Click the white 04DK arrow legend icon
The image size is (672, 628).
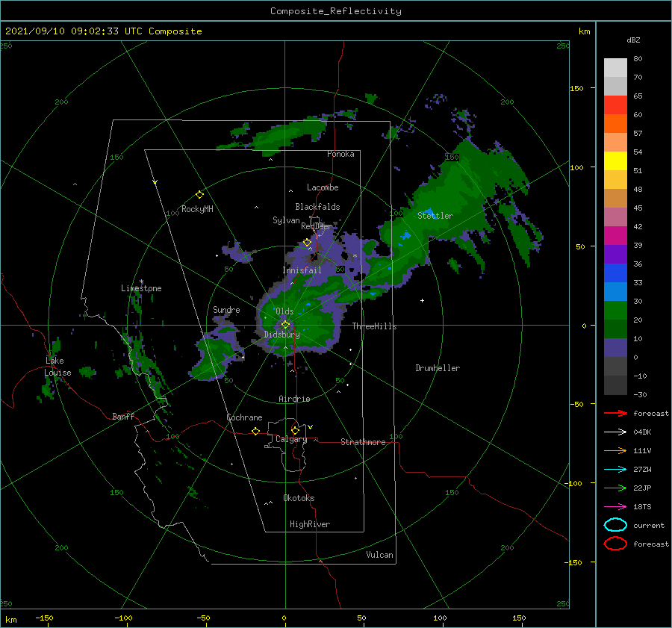[615, 432]
